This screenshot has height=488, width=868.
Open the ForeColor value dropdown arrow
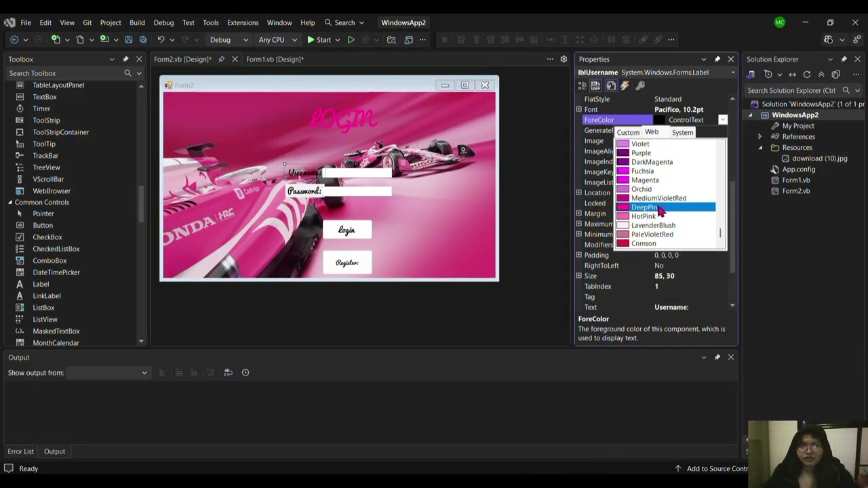[x=722, y=120]
